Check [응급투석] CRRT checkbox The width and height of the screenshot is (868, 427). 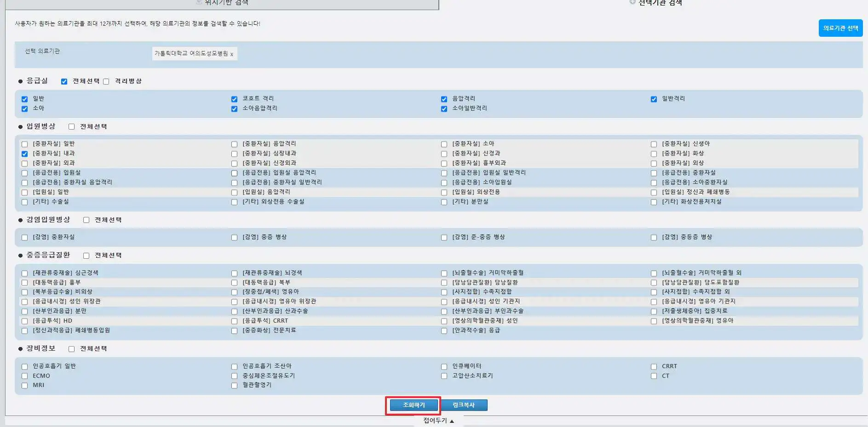(234, 321)
